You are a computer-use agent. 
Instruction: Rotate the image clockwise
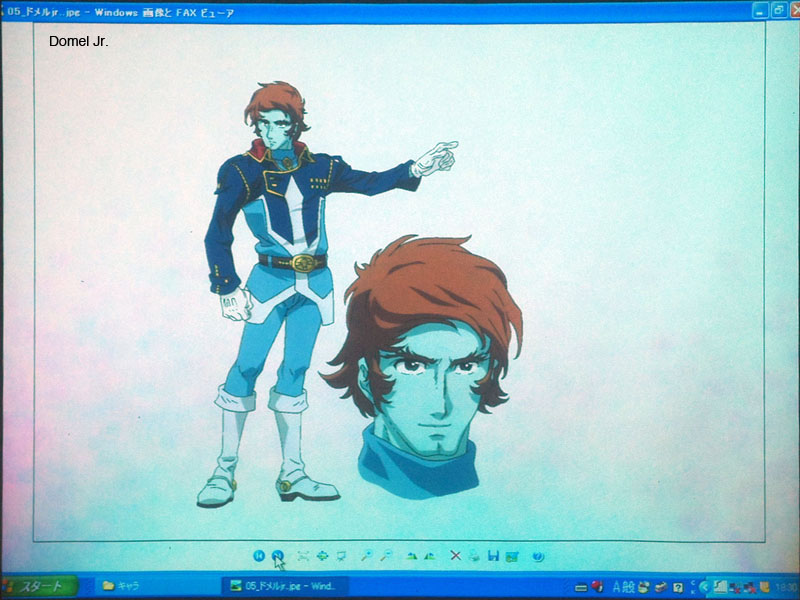click(x=410, y=556)
